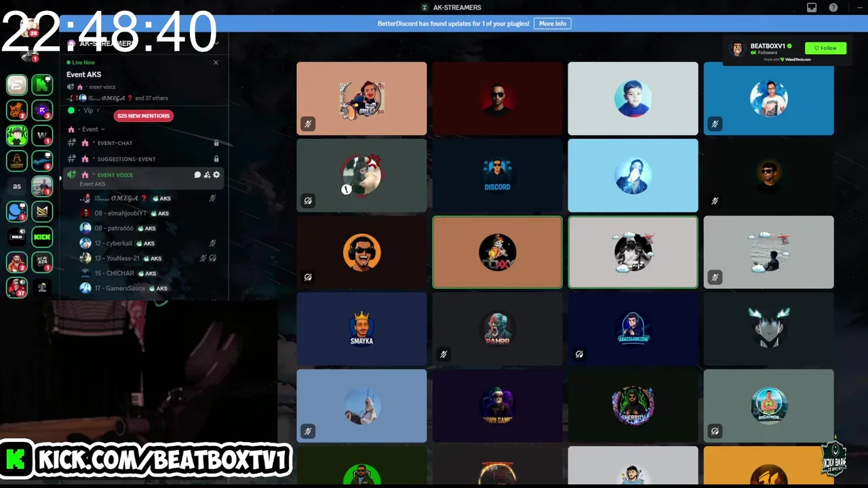Click invite people icon on EVENT VOICE
The image size is (868, 488).
(207, 175)
